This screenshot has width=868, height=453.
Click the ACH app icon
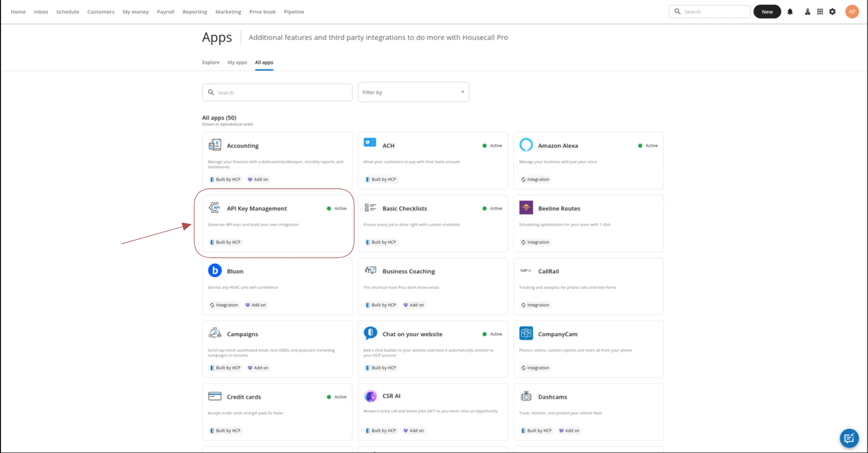(370, 143)
